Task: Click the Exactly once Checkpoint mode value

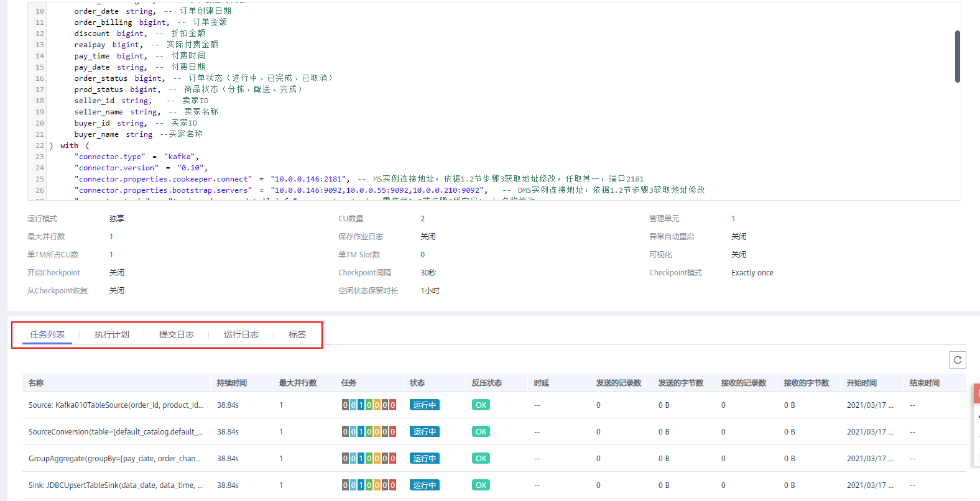Action: point(752,273)
